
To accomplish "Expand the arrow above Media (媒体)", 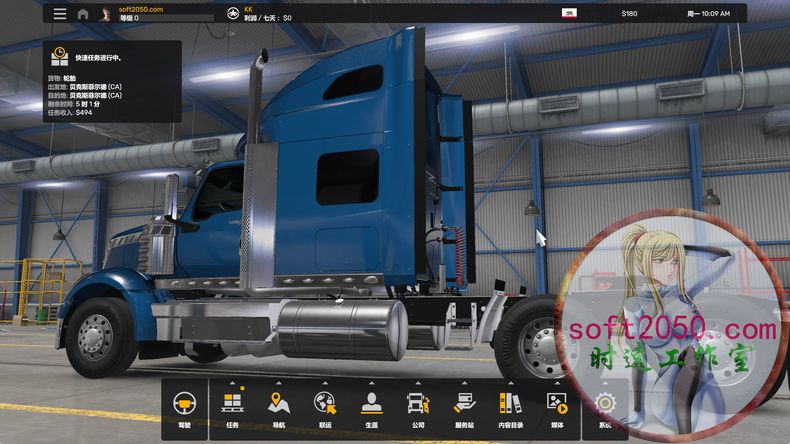I will (557, 384).
